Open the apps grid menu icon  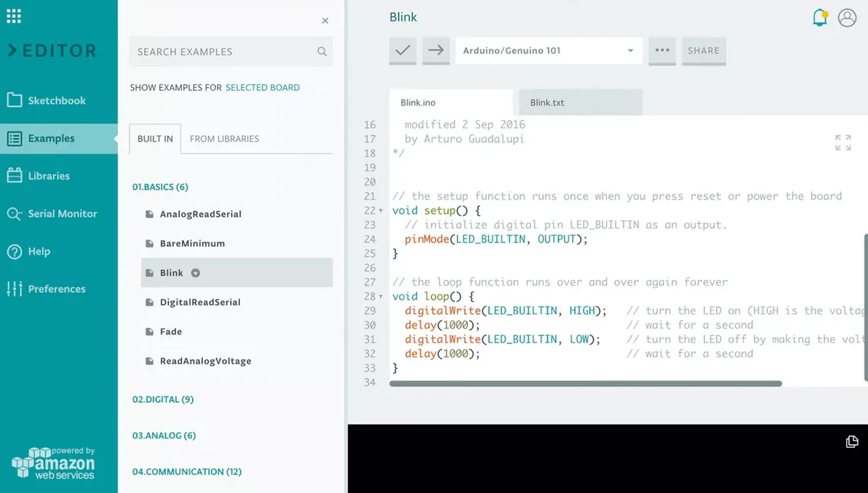click(14, 16)
